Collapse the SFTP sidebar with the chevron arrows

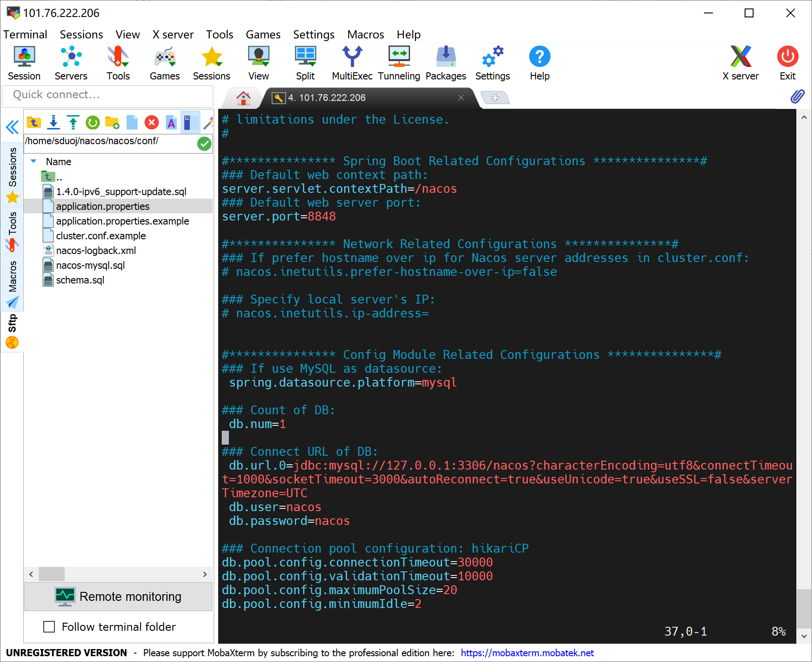(x=12, y=128)
